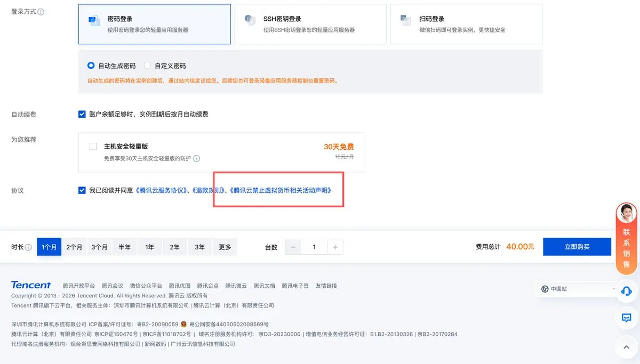
Task: Select the 扫码登录 login method card
Action: point(467,24)
